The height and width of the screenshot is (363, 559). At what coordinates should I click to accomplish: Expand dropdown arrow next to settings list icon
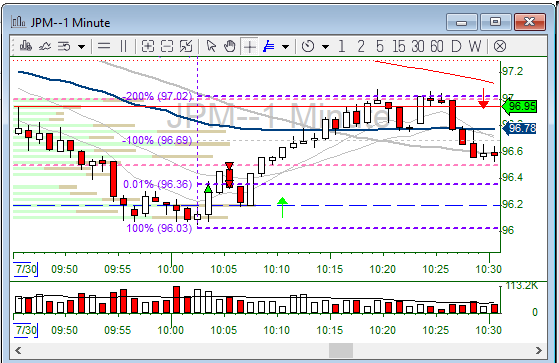[x=82, y=47]
